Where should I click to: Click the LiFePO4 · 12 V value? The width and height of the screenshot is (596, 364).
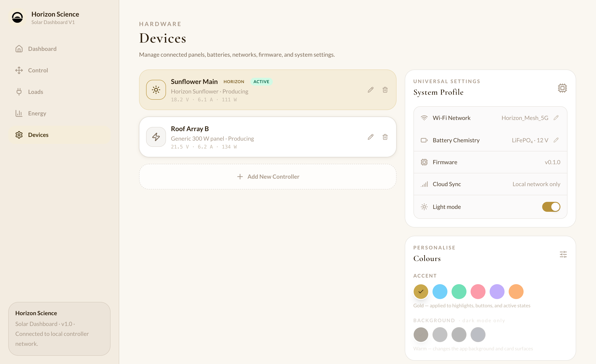(530, 140)
